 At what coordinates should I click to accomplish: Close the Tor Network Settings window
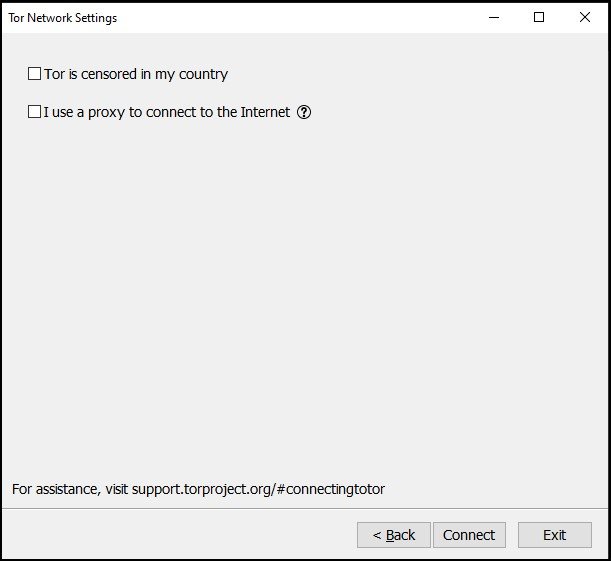tap(585, 18)
